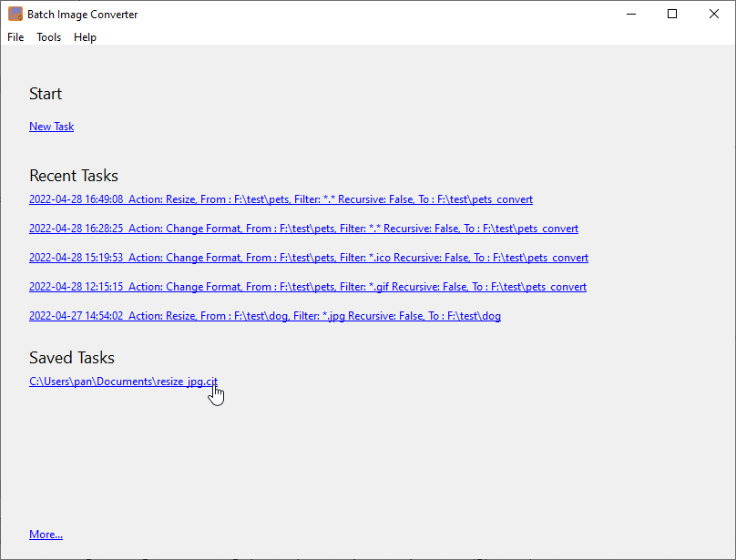Open the recent task filtering *.gif files

point(307,286)
